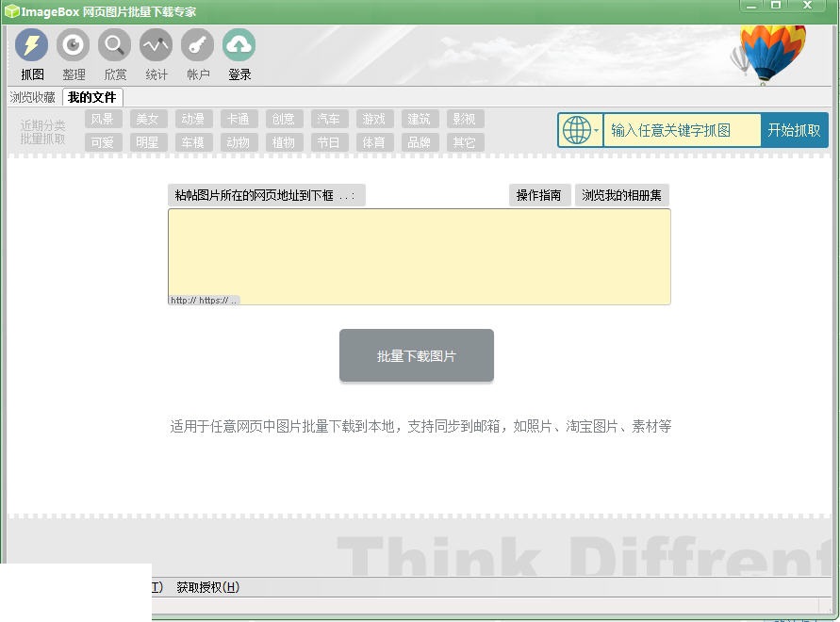840x622 pixels.
Task: View the 统计 statistics screen
Action: tap(156, 54)
